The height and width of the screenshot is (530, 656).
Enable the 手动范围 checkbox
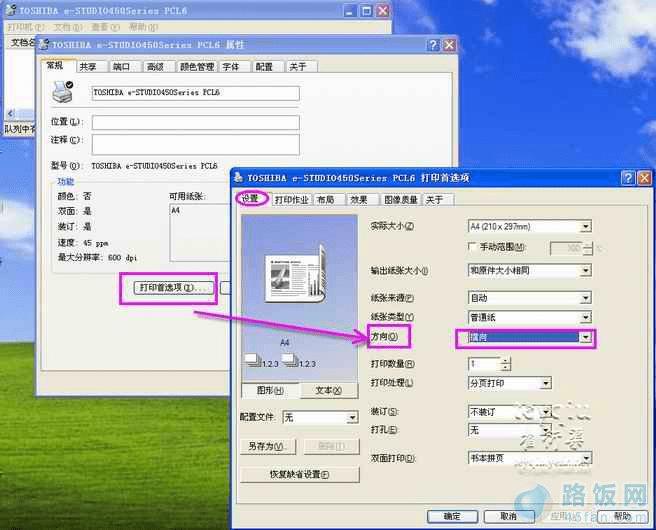[x=472, y=247]
